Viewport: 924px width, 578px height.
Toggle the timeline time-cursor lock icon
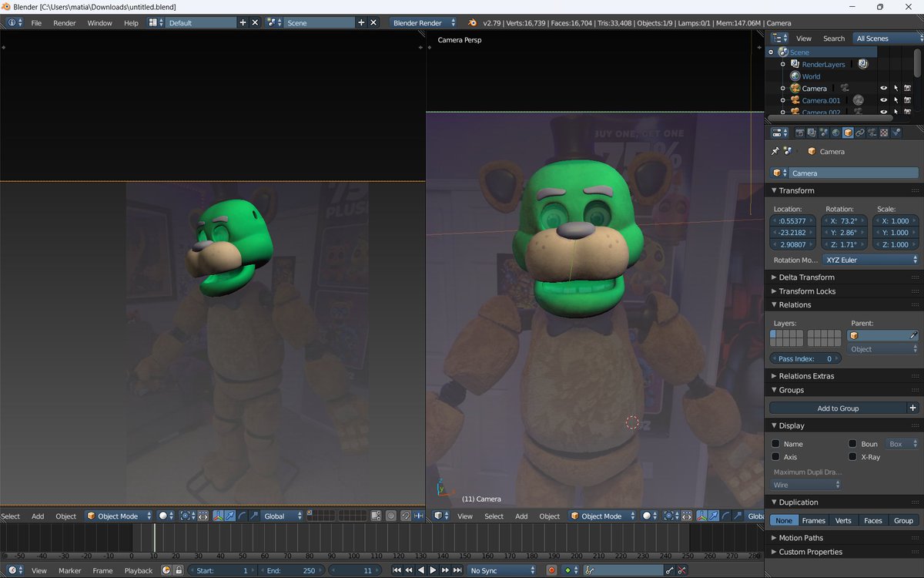click(x=179, y=570)
